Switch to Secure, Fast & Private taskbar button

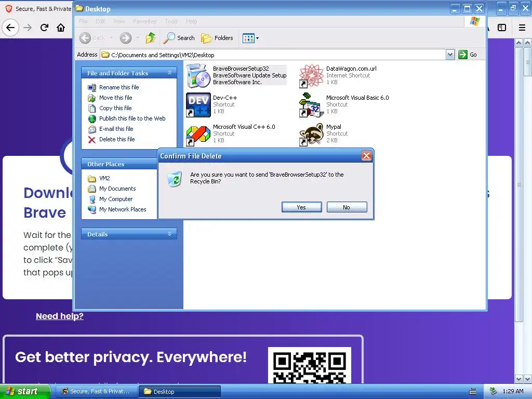click(x=96, y=392)
